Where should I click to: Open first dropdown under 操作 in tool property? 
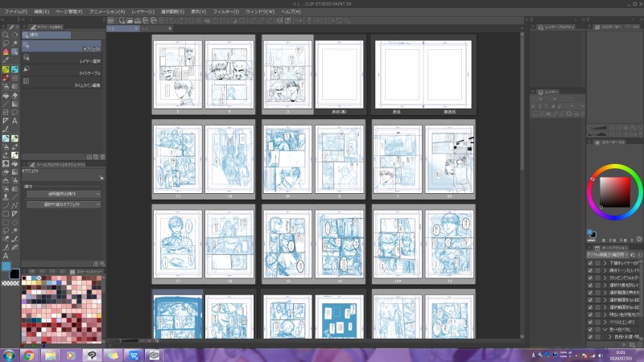(x=64, y=194)
